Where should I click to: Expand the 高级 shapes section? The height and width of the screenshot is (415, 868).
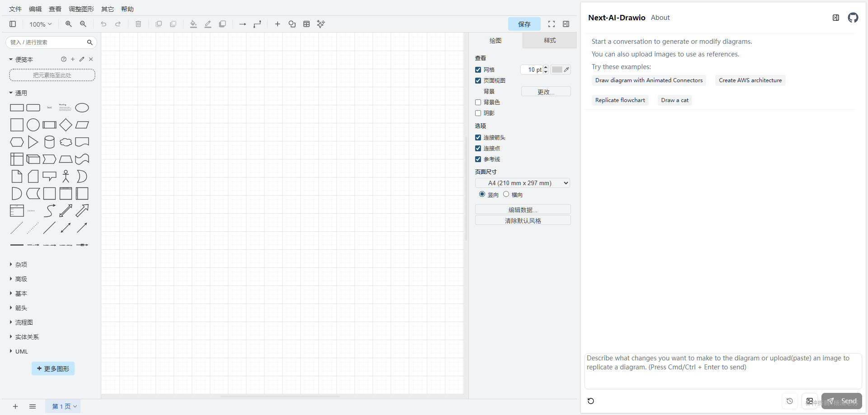18,279
